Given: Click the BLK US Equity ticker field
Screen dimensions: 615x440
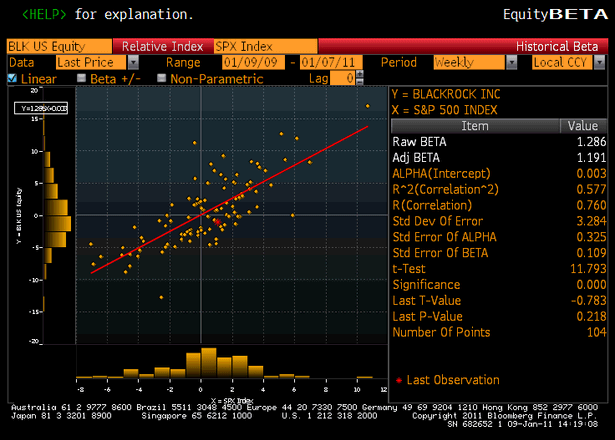Looking at the screenshot, I should (59, 46).
